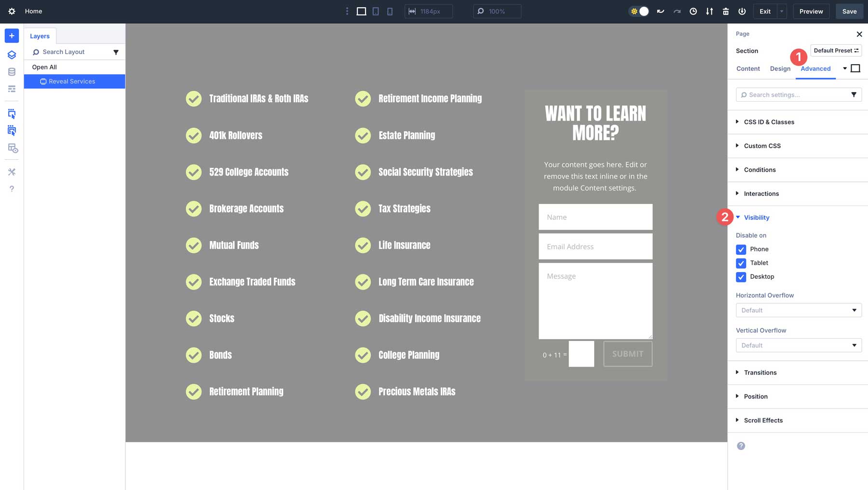Open the tools wrench icon in left sidebar
Image resolution: width=868 pixels, height=490 pixels.
point(12,172)
